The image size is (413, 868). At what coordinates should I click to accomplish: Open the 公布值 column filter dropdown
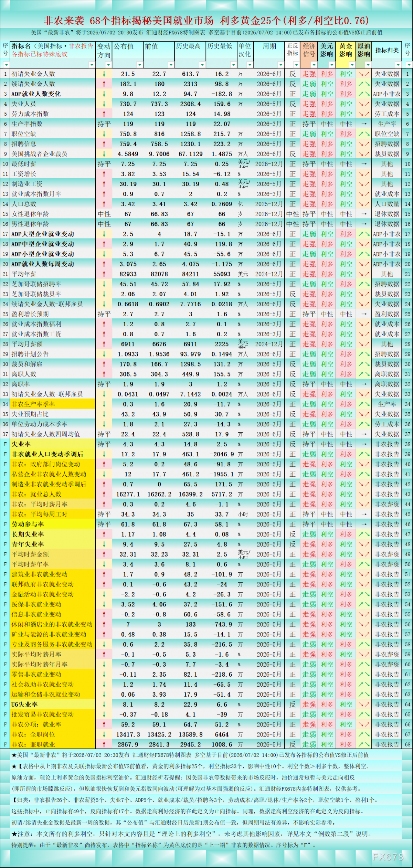[x=139, y=64]
